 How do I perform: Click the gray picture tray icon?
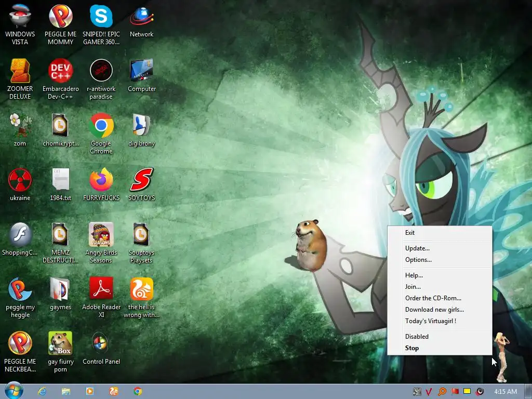click(417, 392)
